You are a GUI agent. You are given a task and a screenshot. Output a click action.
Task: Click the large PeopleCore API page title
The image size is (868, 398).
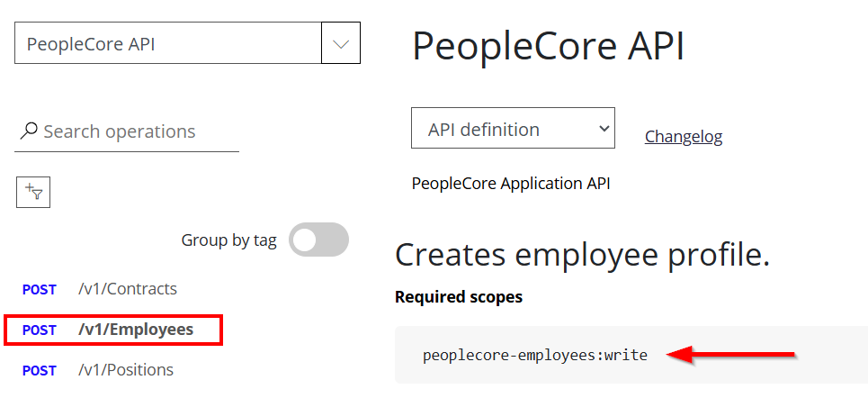coord(548,47)
